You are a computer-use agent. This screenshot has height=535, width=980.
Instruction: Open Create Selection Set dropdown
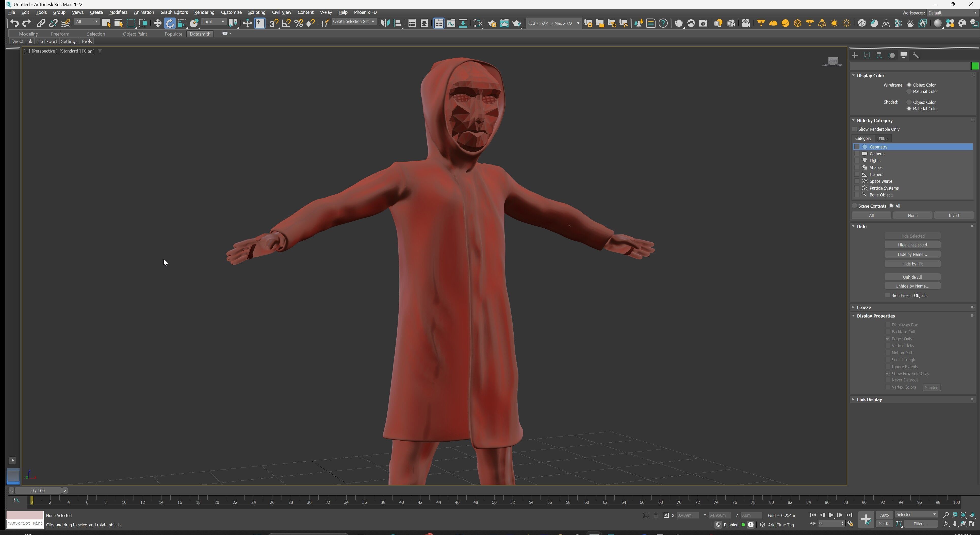tap(353, 22)
